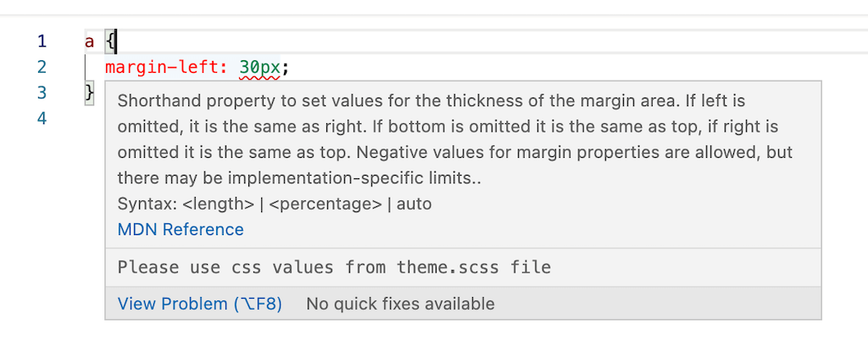Click the 'theme.scss file' words in message
This screenshot has height=359, width=868.
pyautogui.click(x=474, y=267)
